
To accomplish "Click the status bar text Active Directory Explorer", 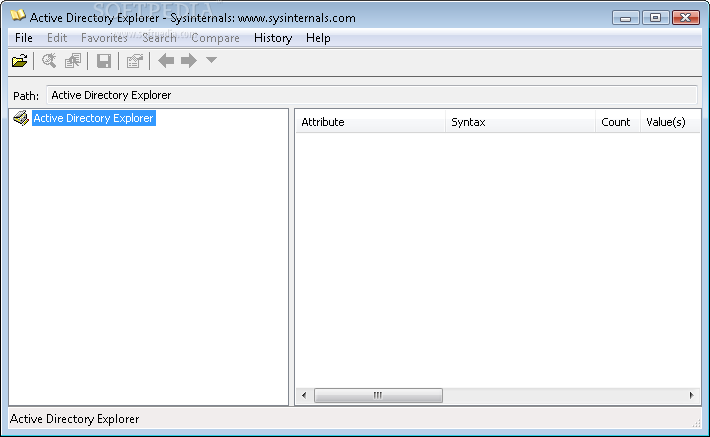I will click(x=75, y=419).
